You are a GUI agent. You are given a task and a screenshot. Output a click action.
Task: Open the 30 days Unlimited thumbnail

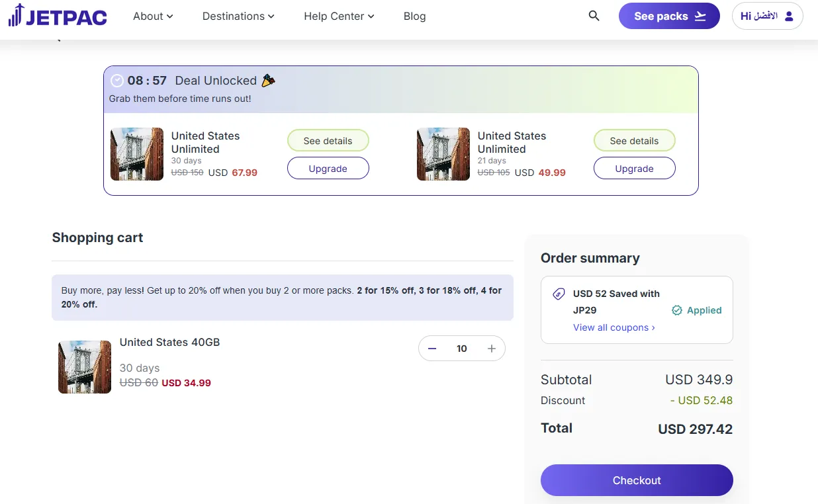[137, 154]
